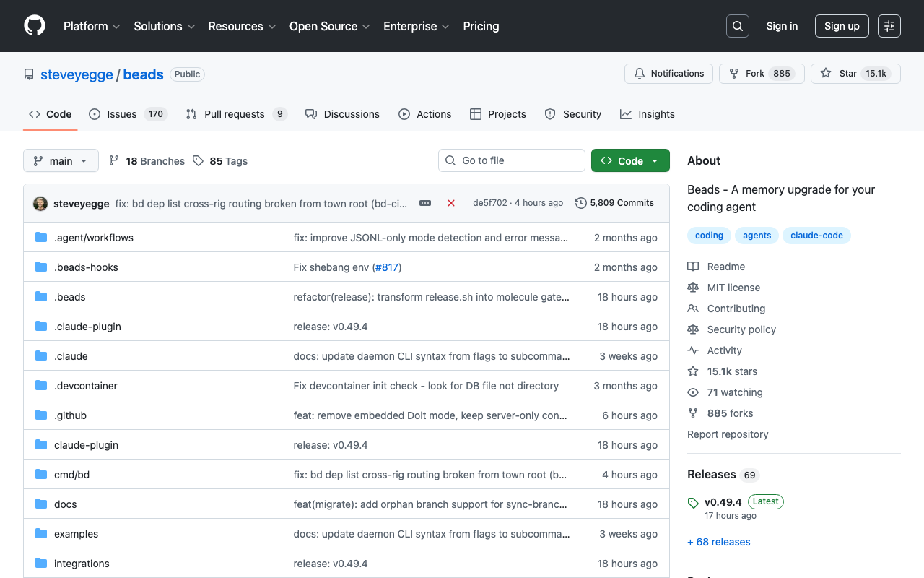Fork the beads repository

pos(762,74)
